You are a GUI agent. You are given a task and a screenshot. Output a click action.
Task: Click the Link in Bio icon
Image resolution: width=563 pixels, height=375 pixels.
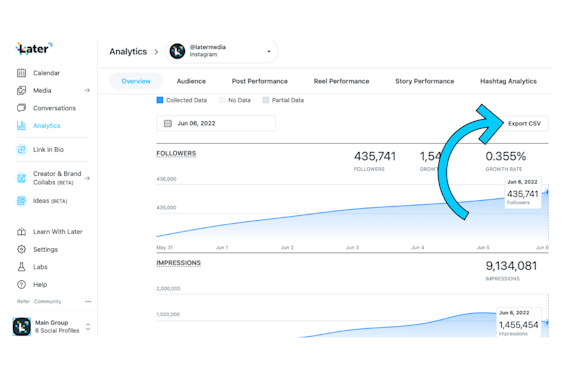coord(22,149)
